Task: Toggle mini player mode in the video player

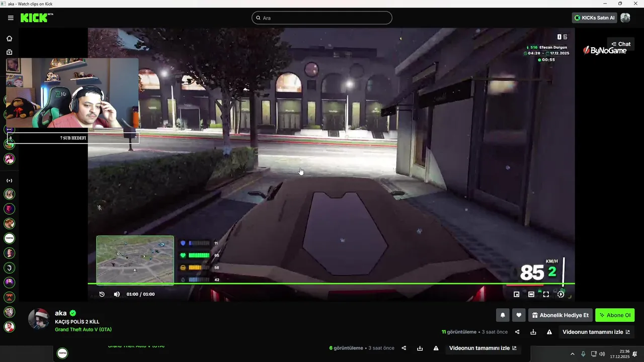Action: coord(516,294)
